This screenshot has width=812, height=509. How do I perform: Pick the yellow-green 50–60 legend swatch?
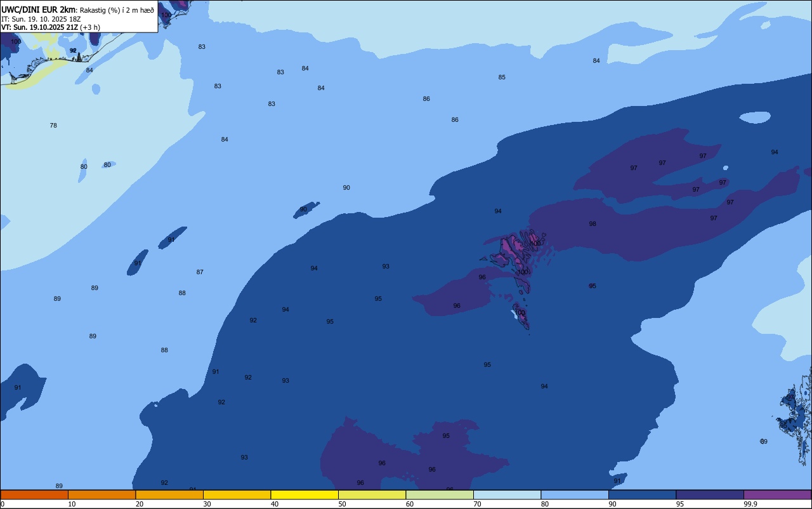(372, 494)
